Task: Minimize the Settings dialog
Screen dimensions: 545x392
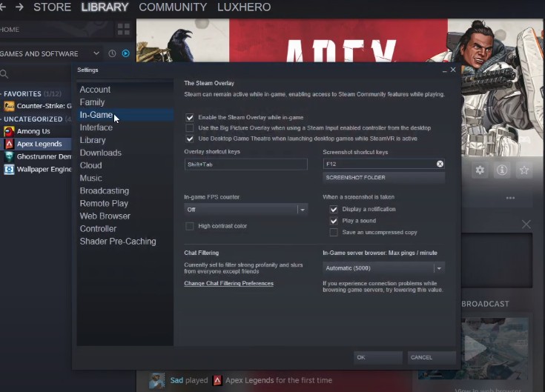Action: (445, 70)
